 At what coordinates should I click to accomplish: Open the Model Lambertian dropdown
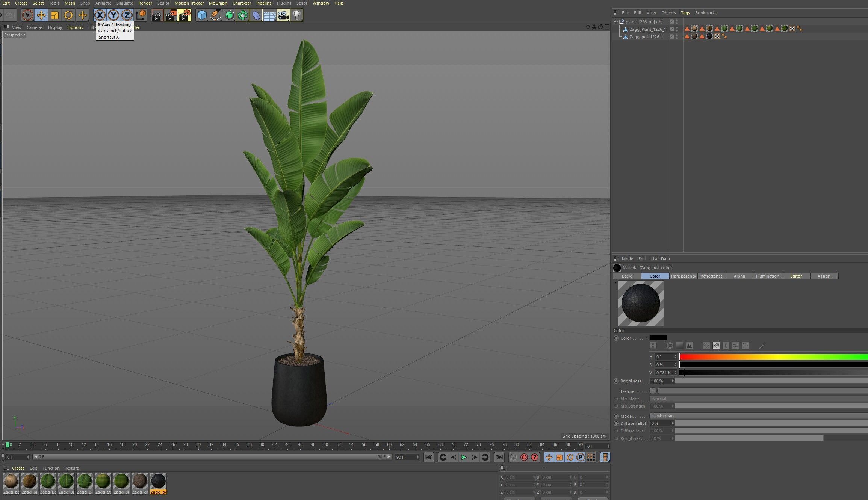pyautogui.click(x=759, y=416)
